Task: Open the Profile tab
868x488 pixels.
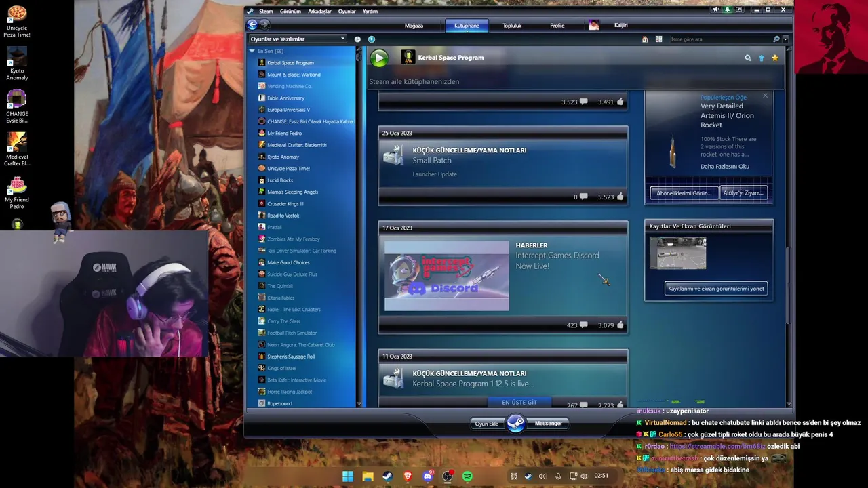Action: 557,26
